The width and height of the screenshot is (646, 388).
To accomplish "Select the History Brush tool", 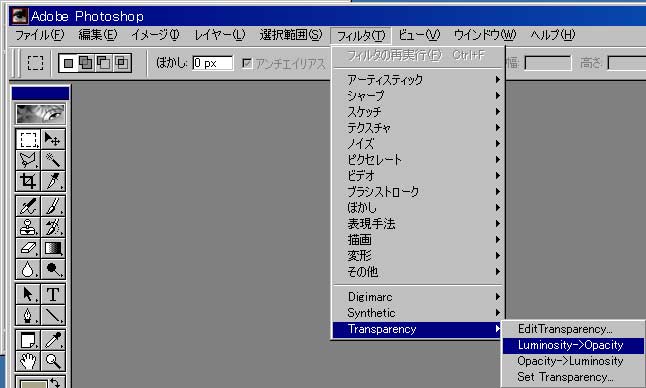I will tap(53, 227).
